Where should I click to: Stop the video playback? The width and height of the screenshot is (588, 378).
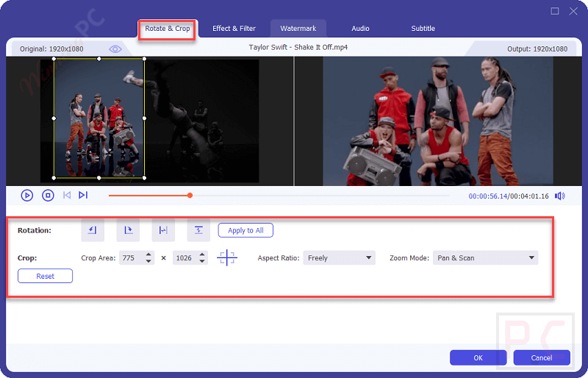48,195
